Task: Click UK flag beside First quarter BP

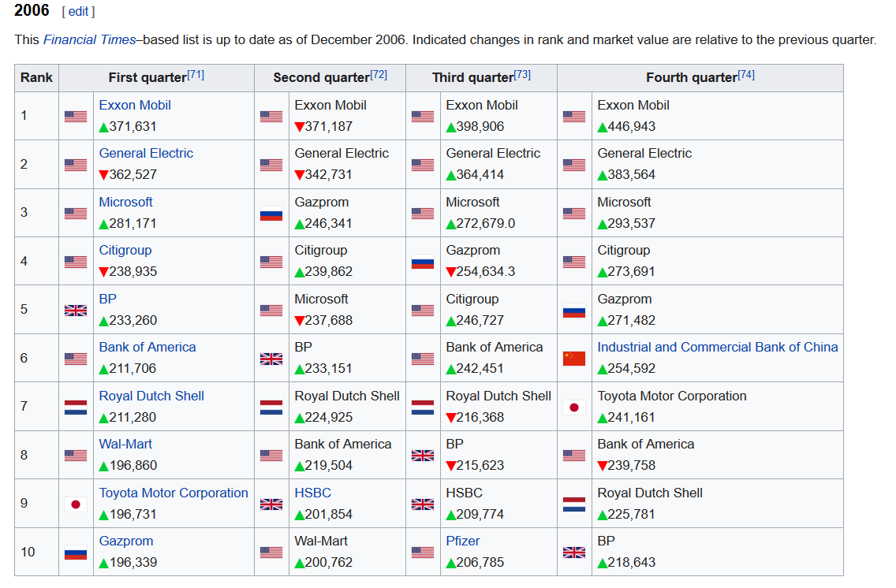Action: click(x=76, y=311)
